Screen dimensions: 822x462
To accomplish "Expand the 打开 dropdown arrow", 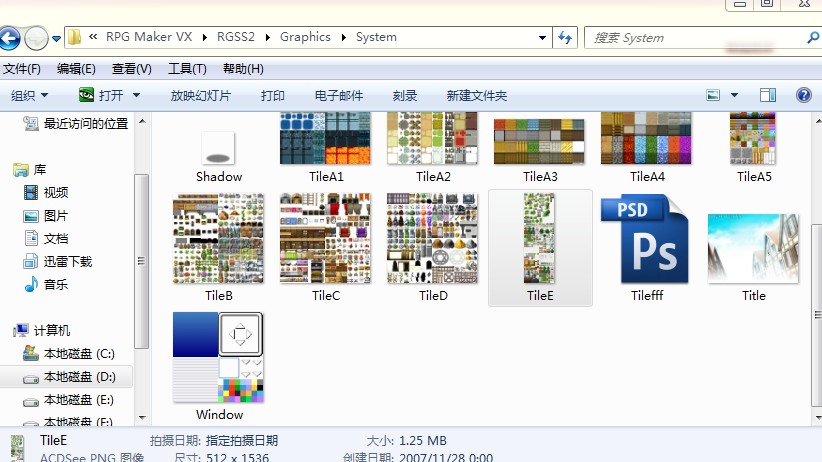I will point(136,95).
